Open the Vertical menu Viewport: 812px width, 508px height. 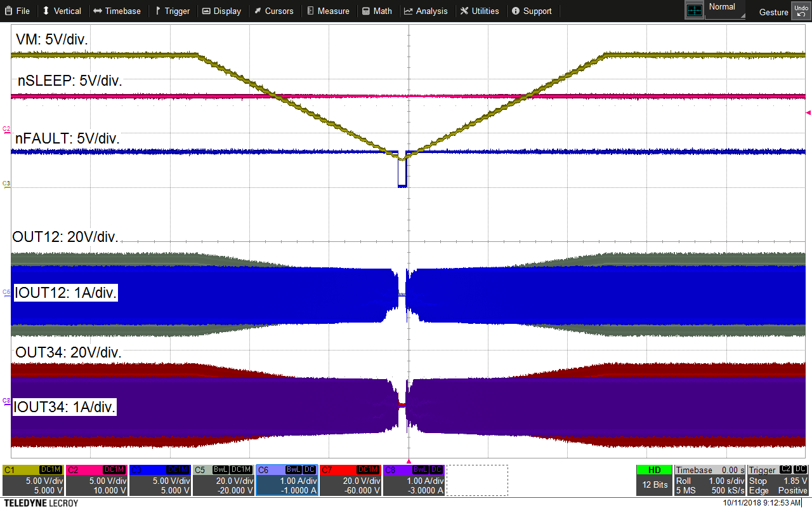(62, 10)
